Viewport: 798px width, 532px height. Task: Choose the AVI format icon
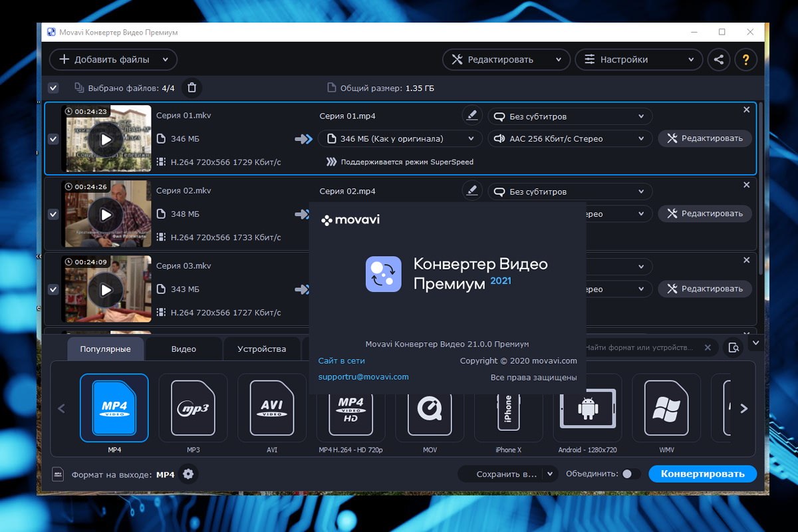point(272,408)
